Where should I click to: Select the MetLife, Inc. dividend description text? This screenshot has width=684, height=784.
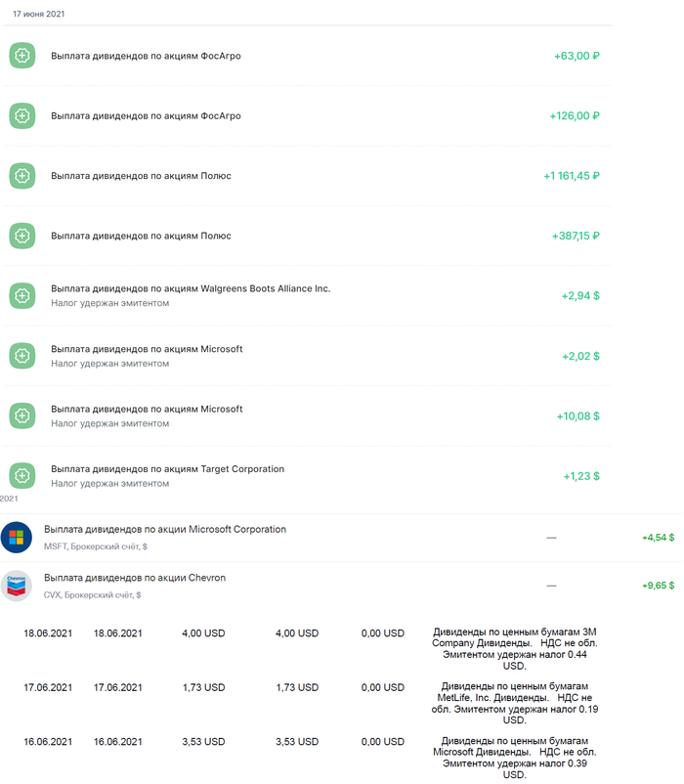click(x=514, y=703)
